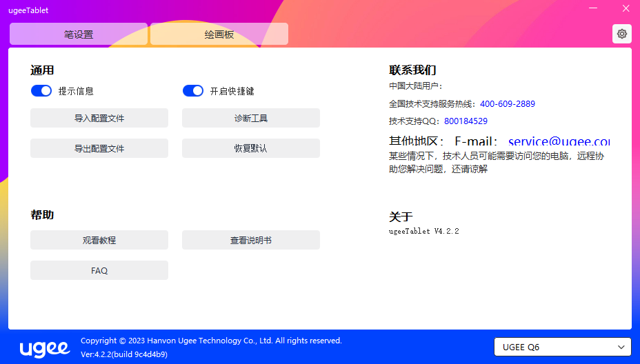
Task: Toggle the 开启快捷键 switch
Action: [x=192, y=90]
